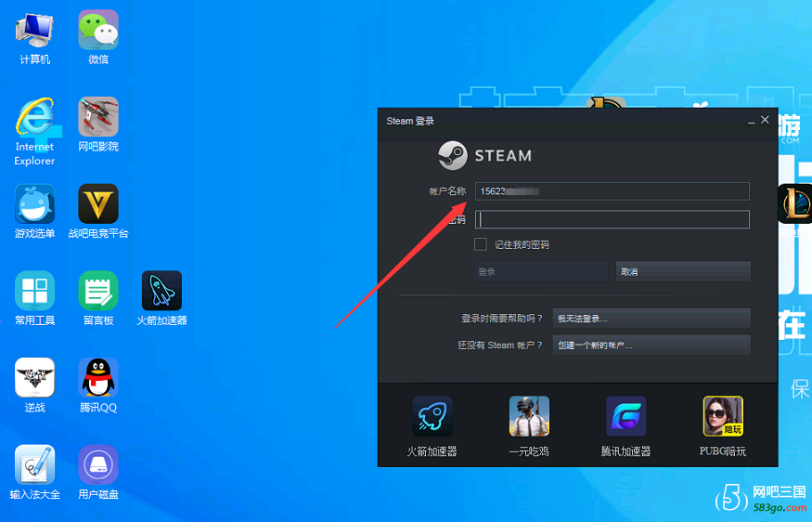Enable the 记住我的密码 checkbox
812x522 pixels.
tap(481, 244)
